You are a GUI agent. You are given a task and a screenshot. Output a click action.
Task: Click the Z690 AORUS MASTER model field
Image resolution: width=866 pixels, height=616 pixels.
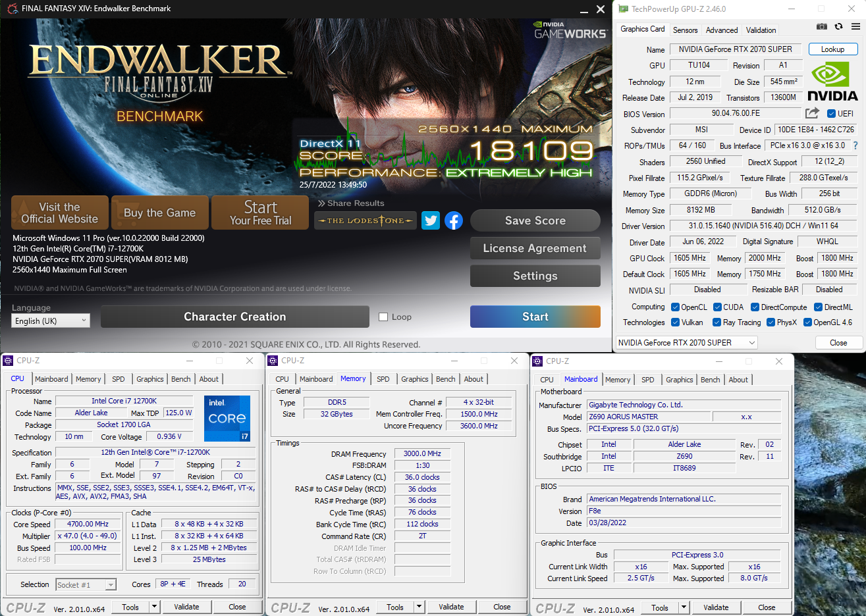[649, 417]
